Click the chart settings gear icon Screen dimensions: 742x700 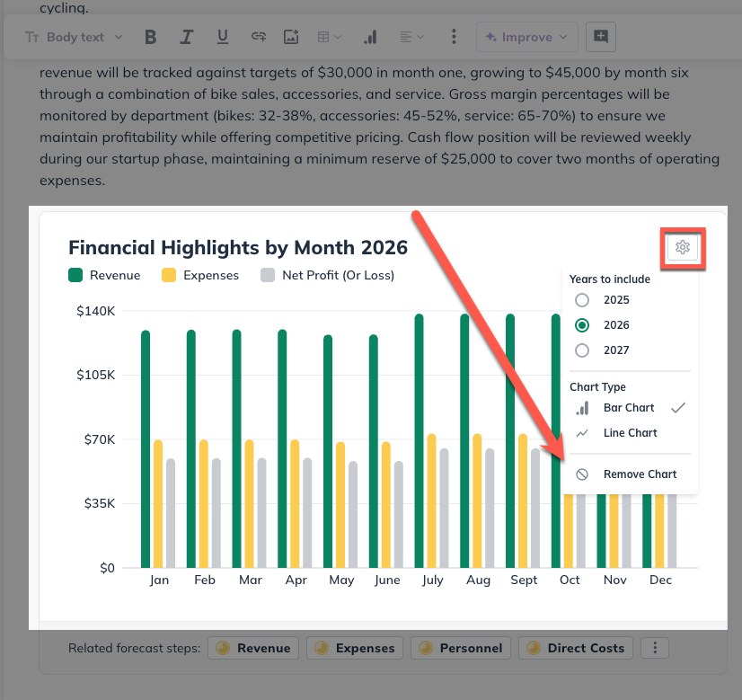tap(683, 248)
